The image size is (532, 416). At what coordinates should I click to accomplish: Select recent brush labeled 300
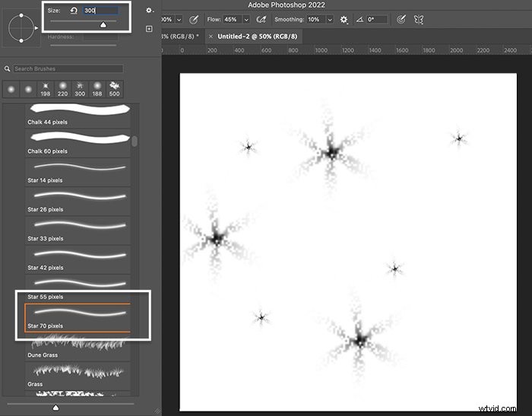tap(80, 89)
